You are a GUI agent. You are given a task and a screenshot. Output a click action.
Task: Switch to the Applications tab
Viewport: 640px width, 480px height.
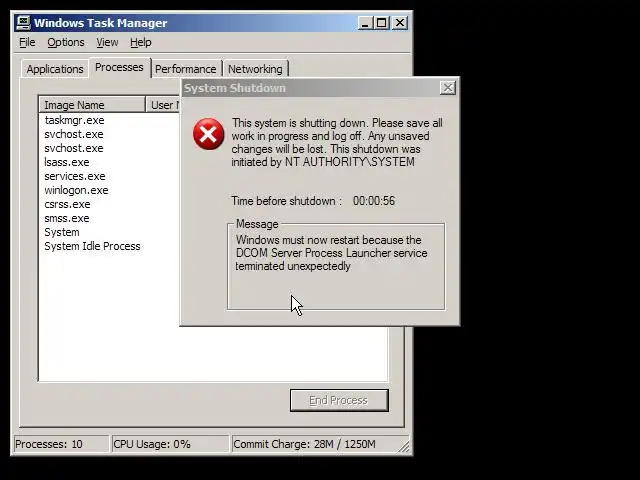[55, 69]
